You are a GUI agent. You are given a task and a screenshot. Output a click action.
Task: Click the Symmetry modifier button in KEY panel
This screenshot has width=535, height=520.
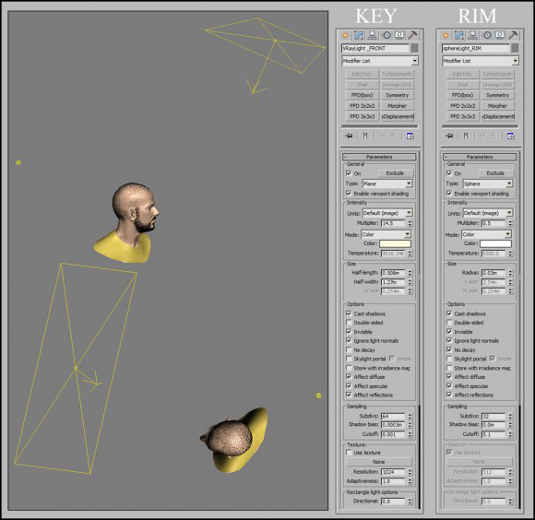[x=397, y=95]
